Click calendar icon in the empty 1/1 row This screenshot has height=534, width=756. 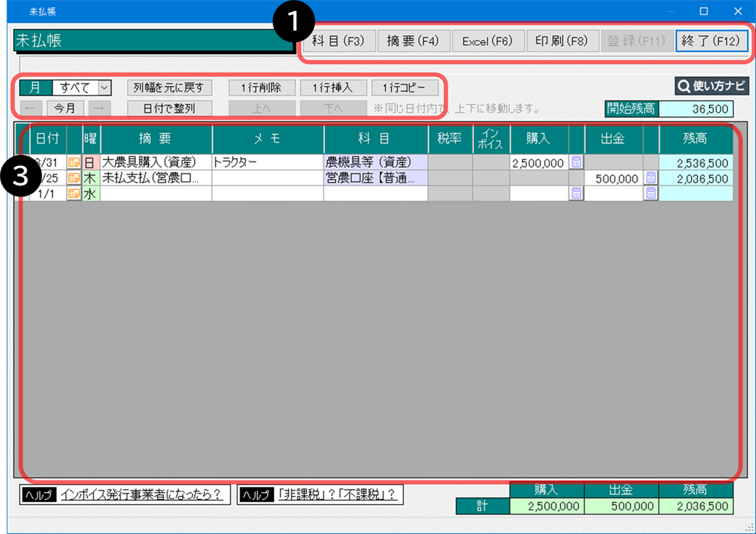tap(74, 194)
